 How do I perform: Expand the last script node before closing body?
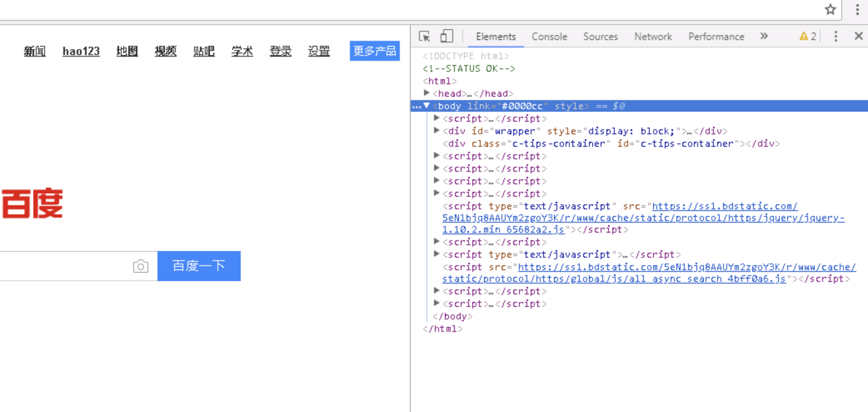coord(436,303)
